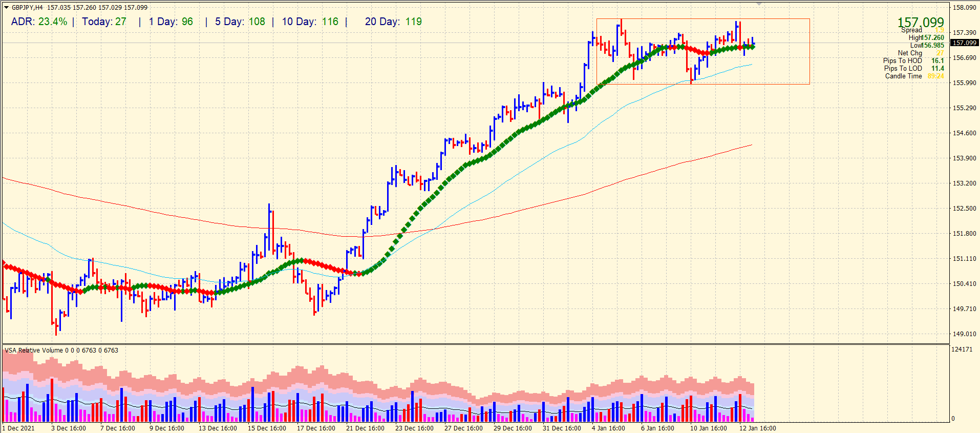Click the 15 Dec 16:00 time label

[x=267, y=428]
